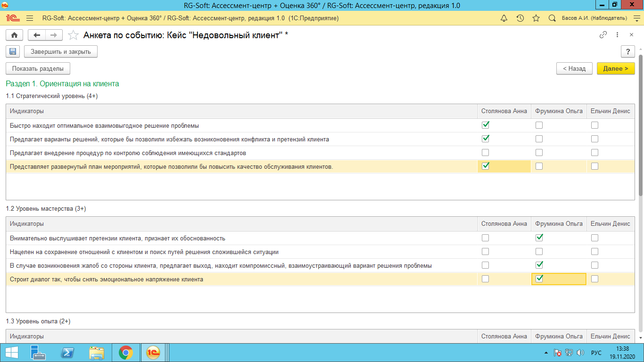Uncheck Столянова Анна for "Быстро находит оптимальное" row
The width and height of the screenshot is (644, 362).
pyautogui.click(x=486, y=125)
